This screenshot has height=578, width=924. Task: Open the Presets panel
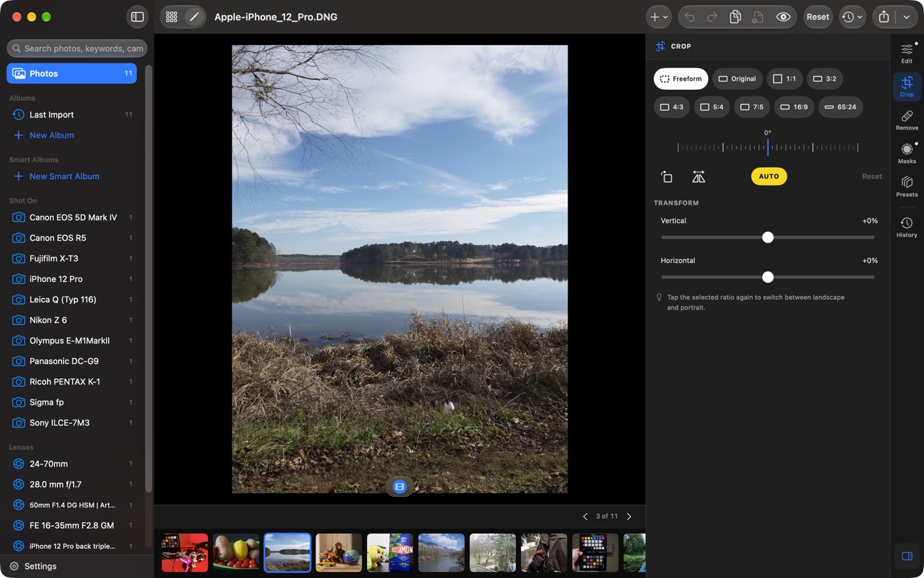point(907,186)
